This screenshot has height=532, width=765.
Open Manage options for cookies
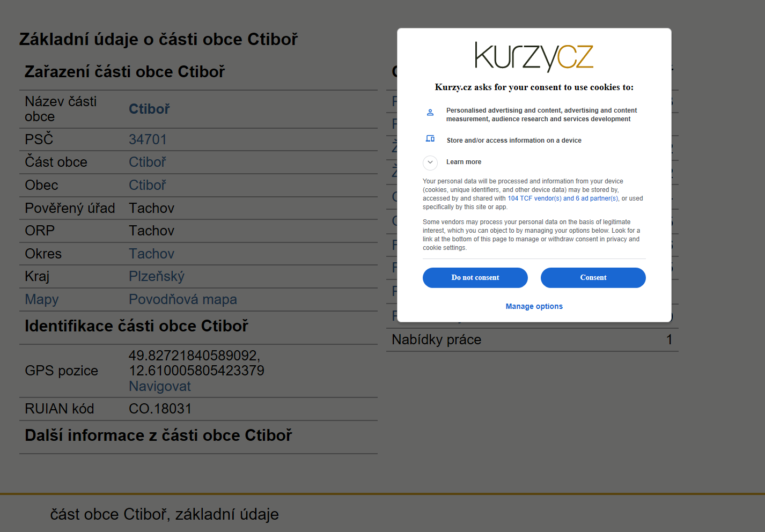534,306
